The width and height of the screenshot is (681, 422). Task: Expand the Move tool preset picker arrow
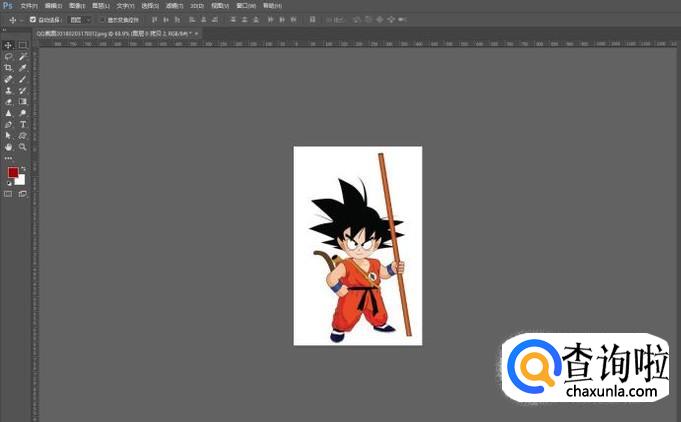click(21, 19)
